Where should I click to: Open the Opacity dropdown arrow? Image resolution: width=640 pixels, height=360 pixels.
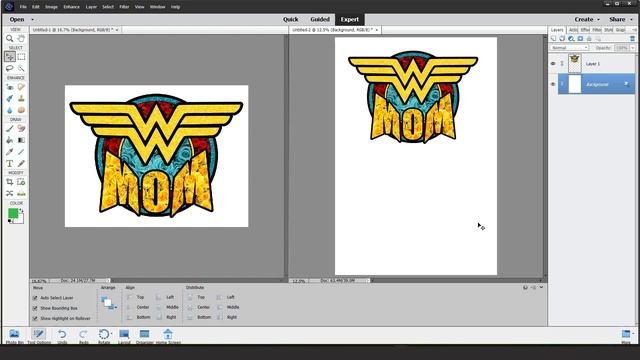point(633,48)
